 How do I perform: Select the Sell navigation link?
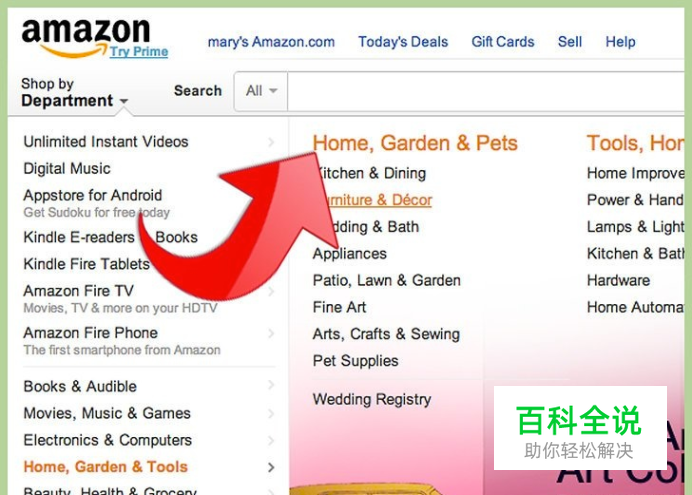point(570,42)
